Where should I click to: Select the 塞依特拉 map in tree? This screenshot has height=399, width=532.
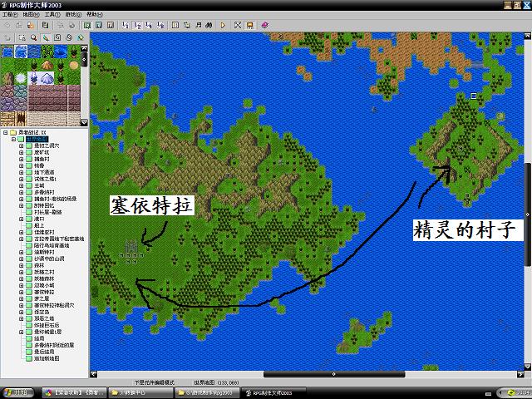44,292
